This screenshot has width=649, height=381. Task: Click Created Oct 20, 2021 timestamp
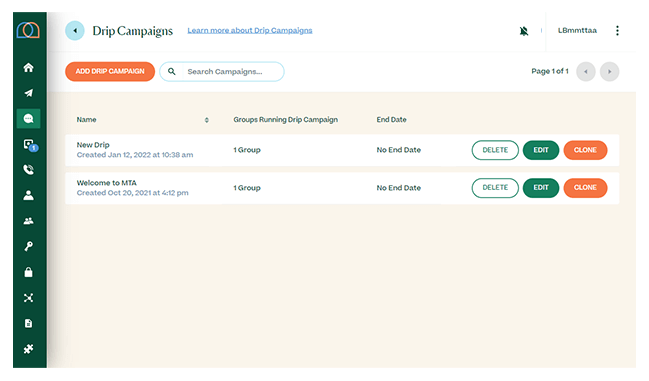click(132, 193)
